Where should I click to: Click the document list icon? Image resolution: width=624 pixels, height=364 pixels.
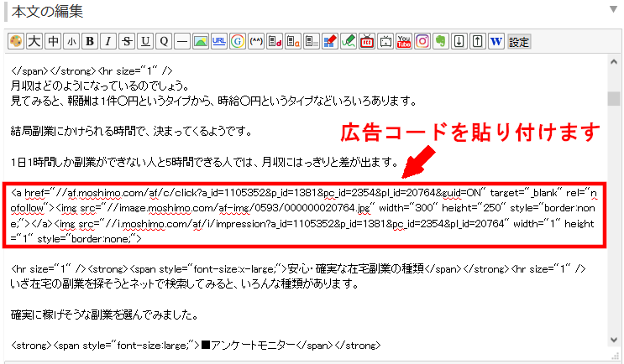pyautogui.click(x=312, y=41)
